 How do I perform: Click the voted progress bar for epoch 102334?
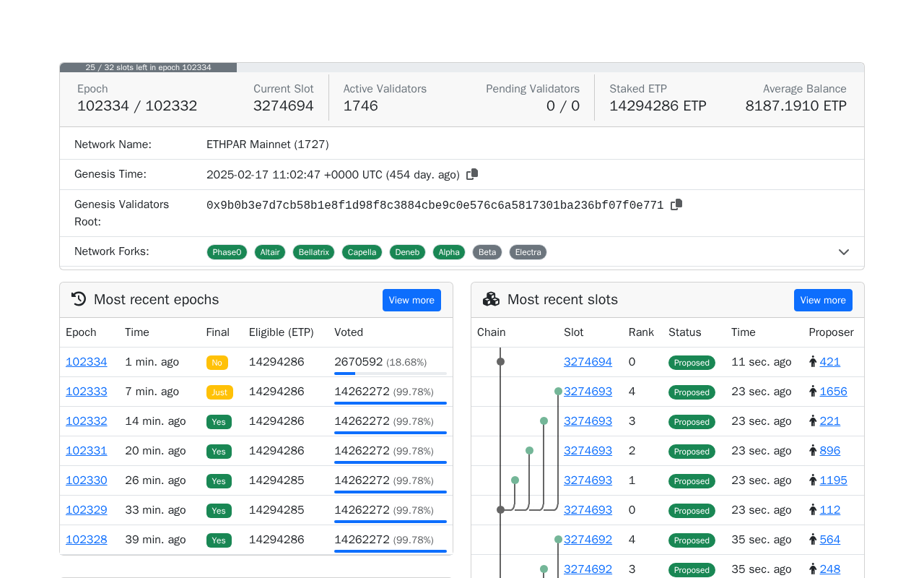click(x=391, y=374)
